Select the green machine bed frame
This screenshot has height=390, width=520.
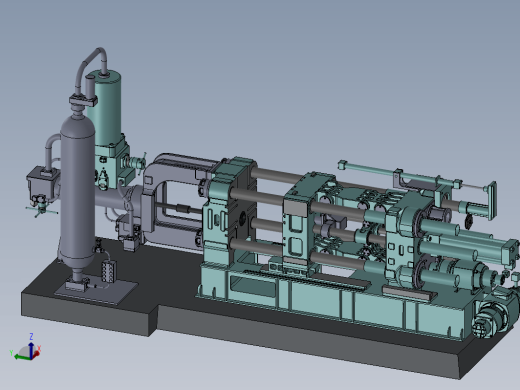pyautogui.click(x=333, y=300)
